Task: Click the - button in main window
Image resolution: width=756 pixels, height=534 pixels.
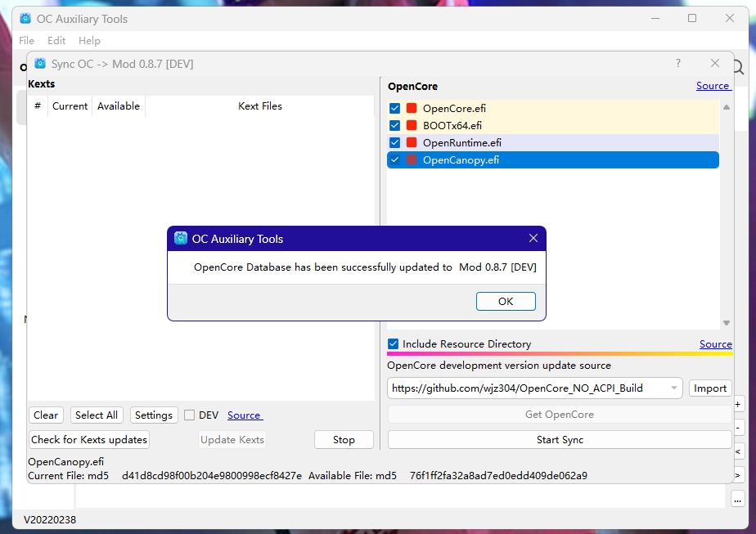Action: click(x=738, y=428)
